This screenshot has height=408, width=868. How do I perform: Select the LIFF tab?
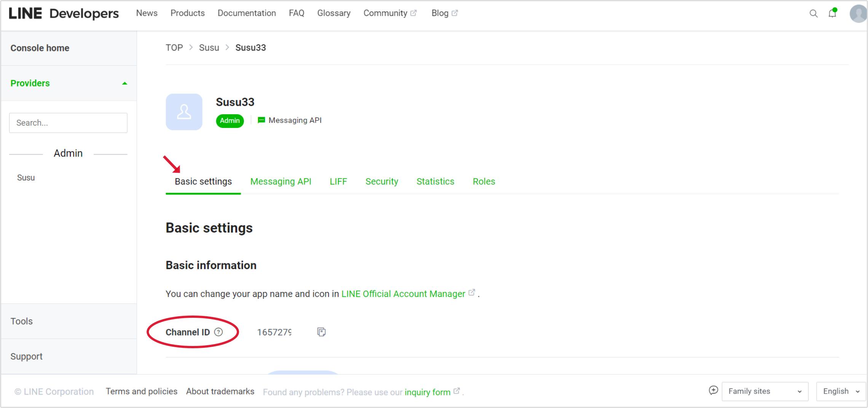click(338, 182)
